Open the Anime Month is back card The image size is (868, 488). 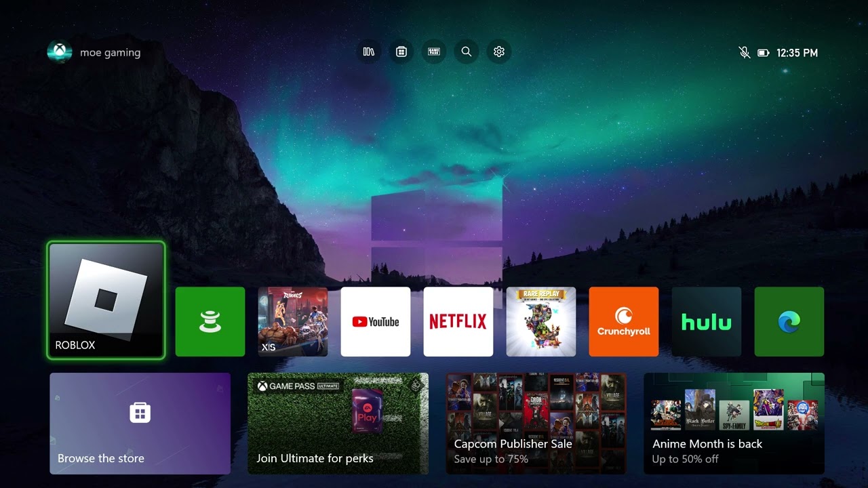pyautogui.click(x=734, y=424)
